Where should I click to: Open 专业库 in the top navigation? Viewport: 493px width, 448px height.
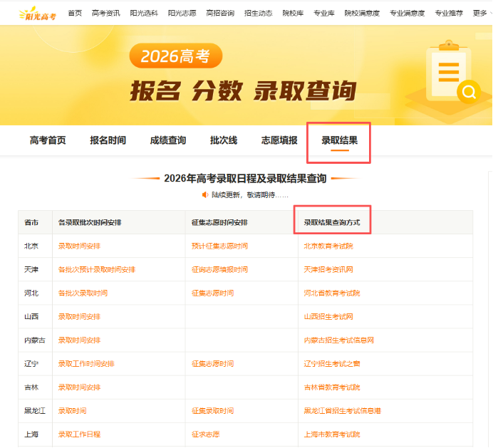[x=324, y=13]
